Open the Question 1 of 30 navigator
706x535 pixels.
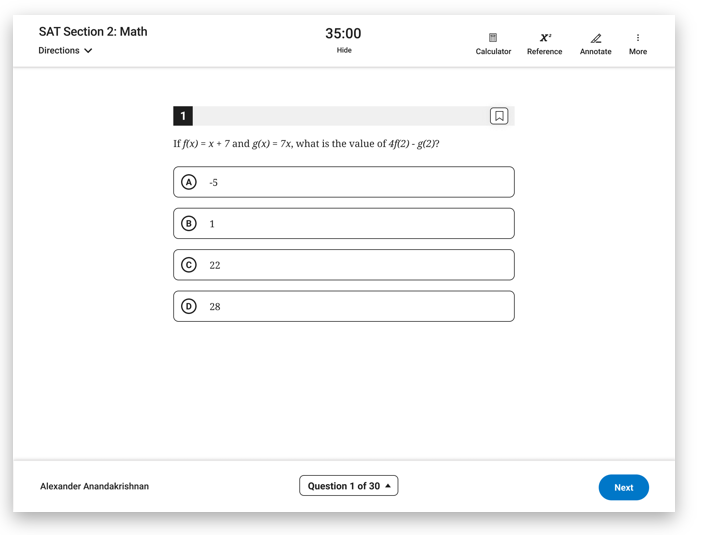(x=348, y=486)
